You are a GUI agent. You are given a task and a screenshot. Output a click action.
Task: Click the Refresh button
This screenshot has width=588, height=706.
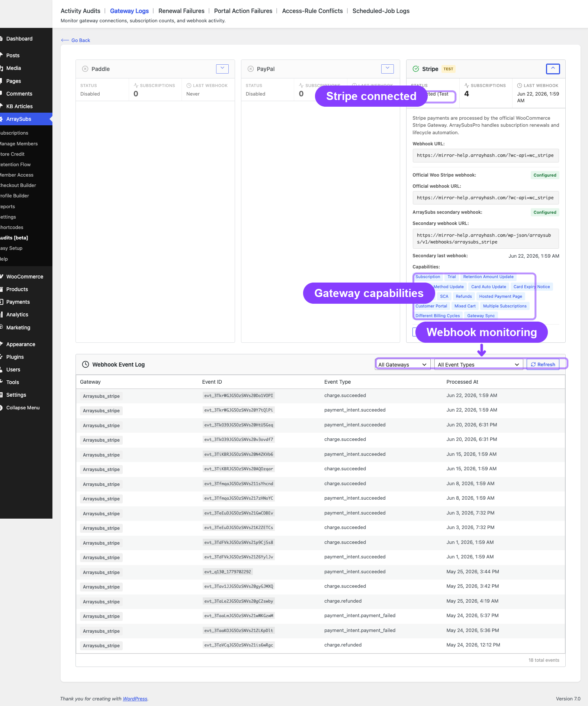(543, 364)
